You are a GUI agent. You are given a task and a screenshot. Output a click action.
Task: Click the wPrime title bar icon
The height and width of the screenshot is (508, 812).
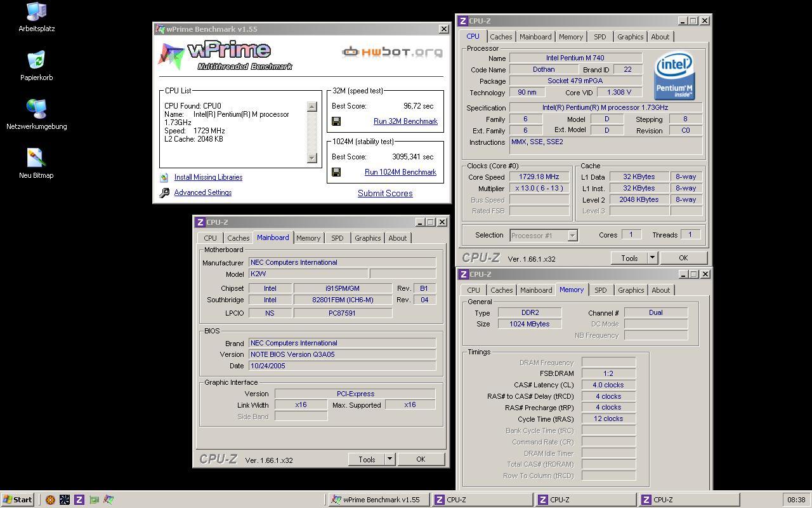(160, 29)
